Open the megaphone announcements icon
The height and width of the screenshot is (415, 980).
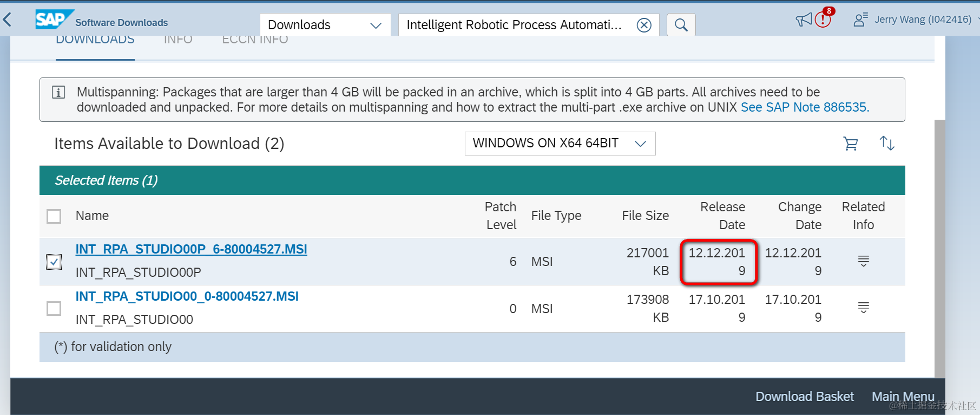(x=804, y=20)
